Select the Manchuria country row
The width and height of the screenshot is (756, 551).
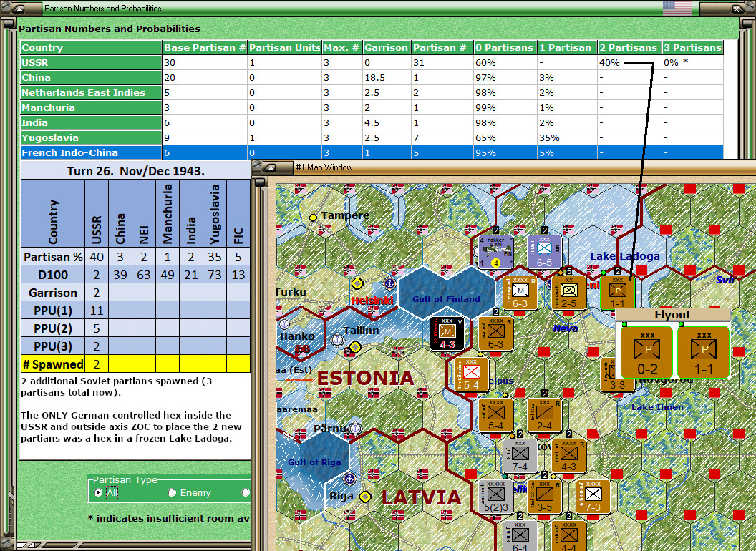pos(372,107)
